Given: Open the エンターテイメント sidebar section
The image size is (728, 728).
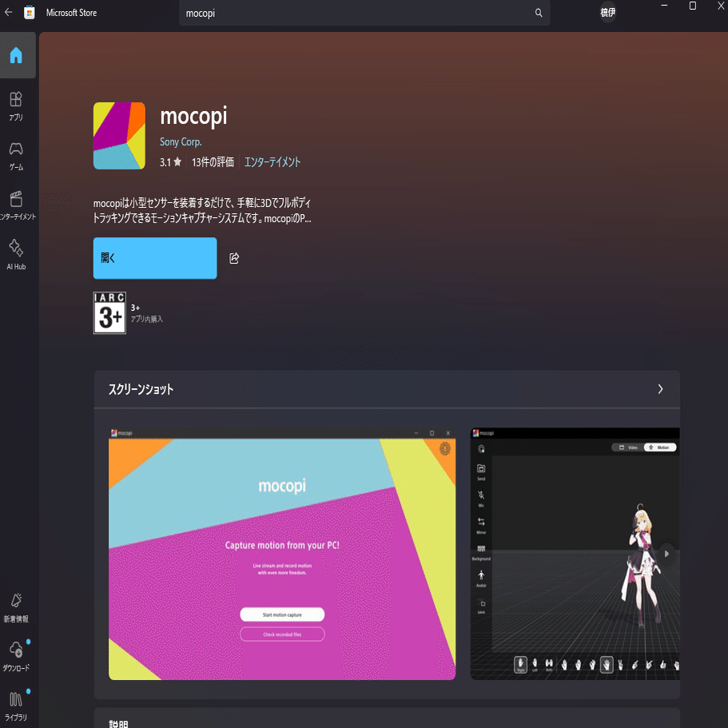Looking at the screenshot, I should coord(17,205).
